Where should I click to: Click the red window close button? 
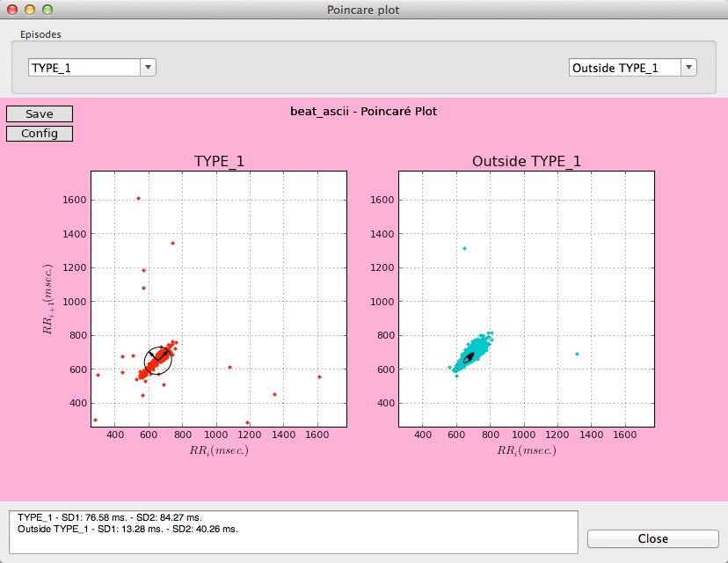pos(12,10)
